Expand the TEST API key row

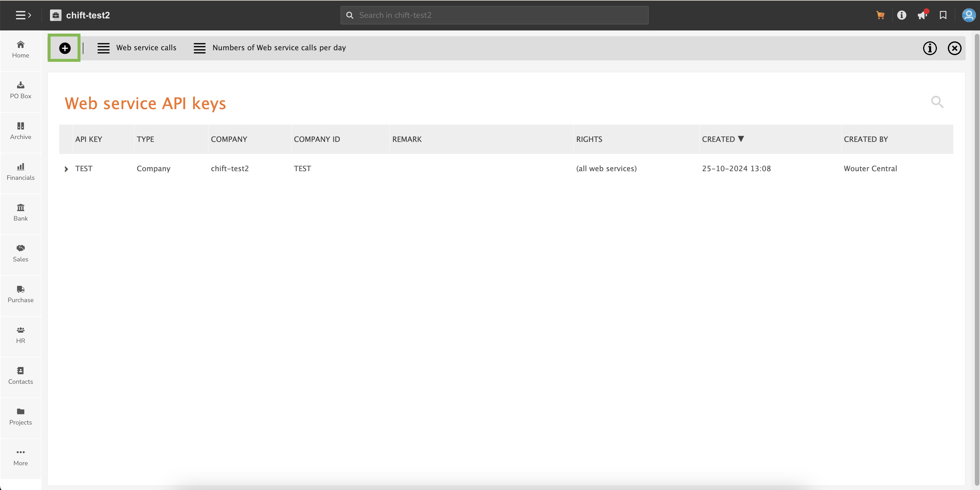point(66,169)
